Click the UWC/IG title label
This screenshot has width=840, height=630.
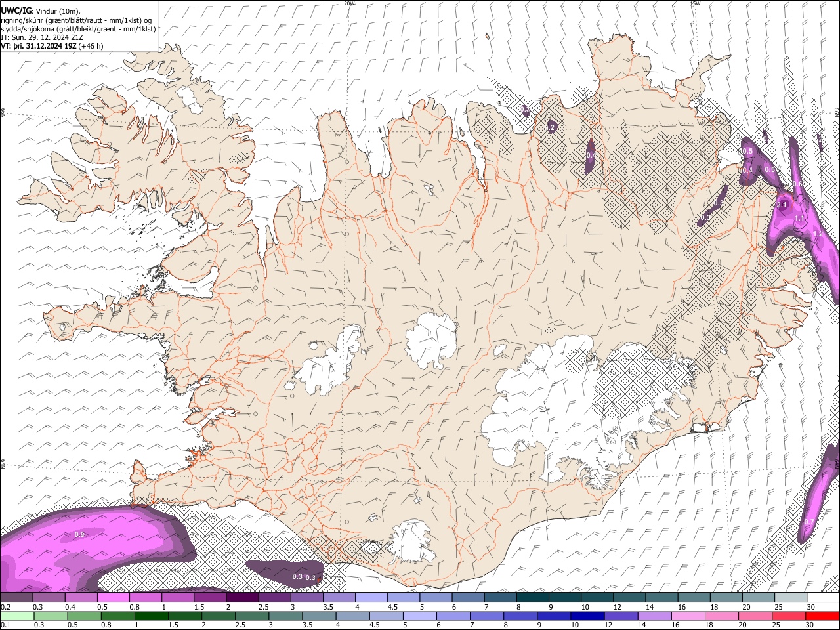[x=16, y=10]
